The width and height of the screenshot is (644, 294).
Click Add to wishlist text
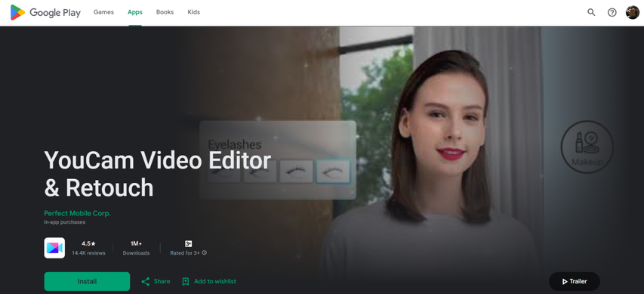[x=215, y=282]
